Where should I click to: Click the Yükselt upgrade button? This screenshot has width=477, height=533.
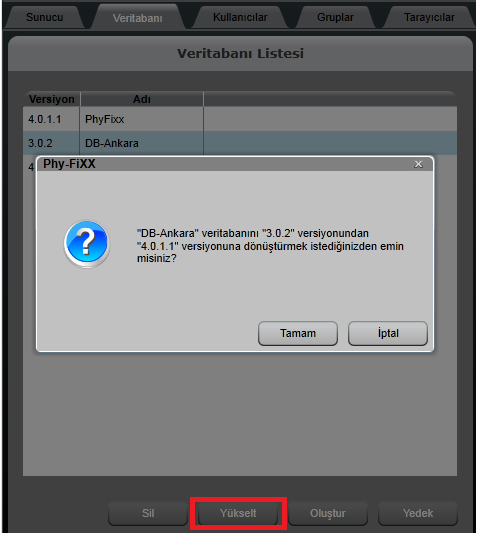click(x=238, y=513)
